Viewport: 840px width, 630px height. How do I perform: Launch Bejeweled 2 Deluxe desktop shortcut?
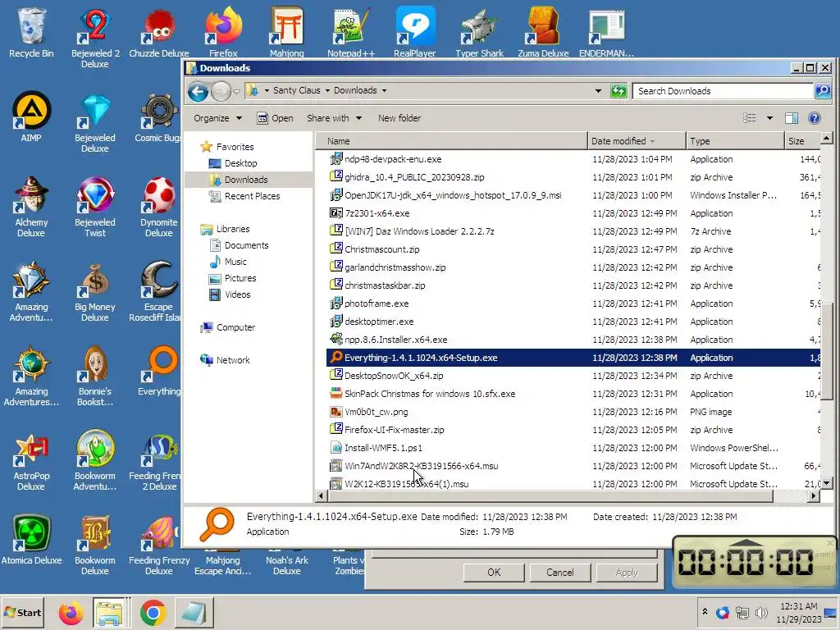coord(95,38)
